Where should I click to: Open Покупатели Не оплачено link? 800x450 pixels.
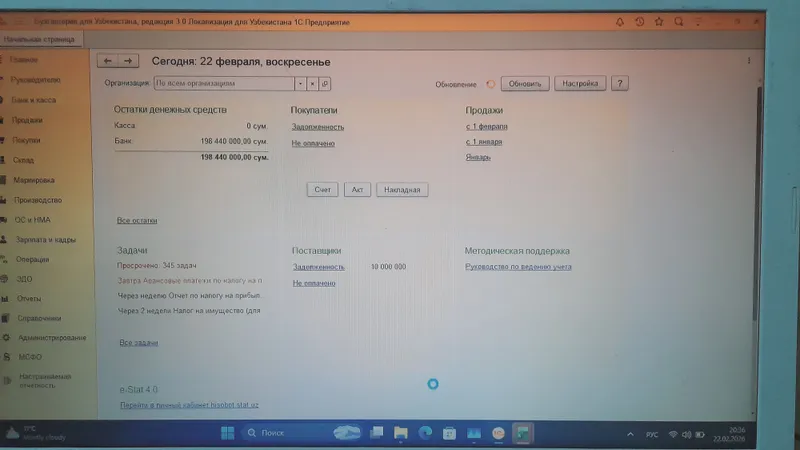tap(313, 143)
